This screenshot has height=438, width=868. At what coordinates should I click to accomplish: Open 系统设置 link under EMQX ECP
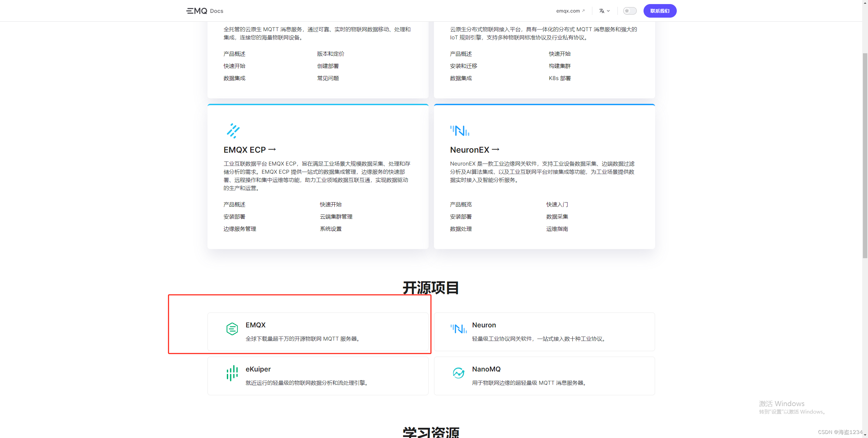[331, 229]
